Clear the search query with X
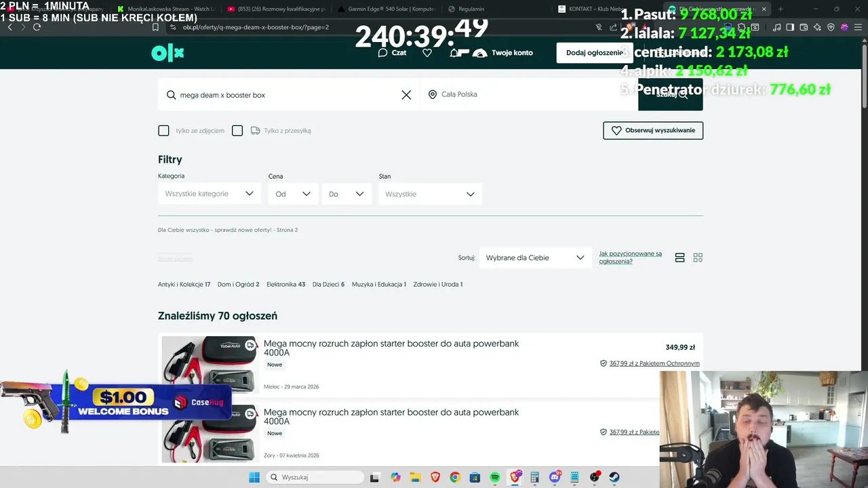 (406, 95)
